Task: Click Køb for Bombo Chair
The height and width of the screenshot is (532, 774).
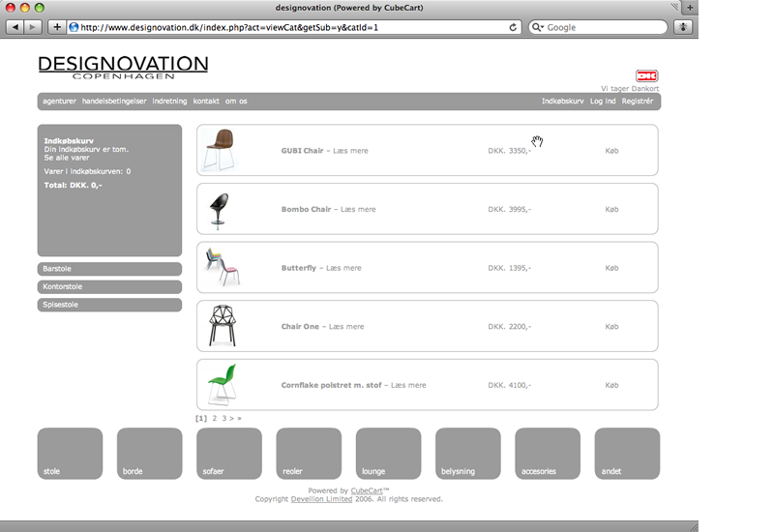Action: pyautogui.click(x=611, y=210)
